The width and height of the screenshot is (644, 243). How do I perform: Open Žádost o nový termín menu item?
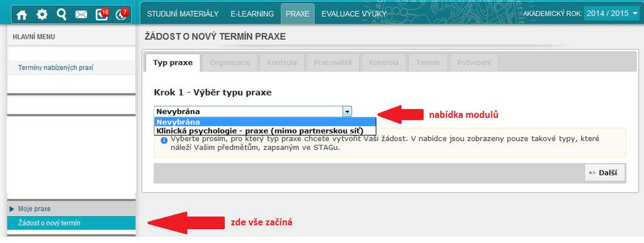click(x=72, y=223)
